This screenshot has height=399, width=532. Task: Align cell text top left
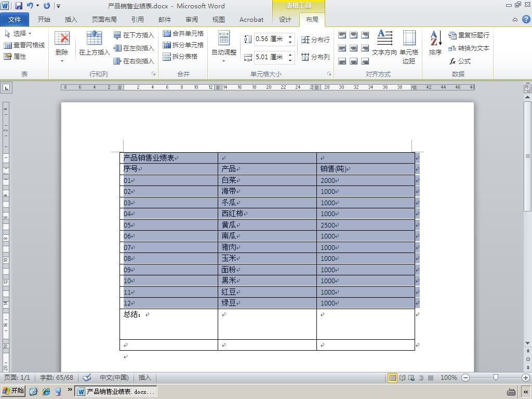342,35
